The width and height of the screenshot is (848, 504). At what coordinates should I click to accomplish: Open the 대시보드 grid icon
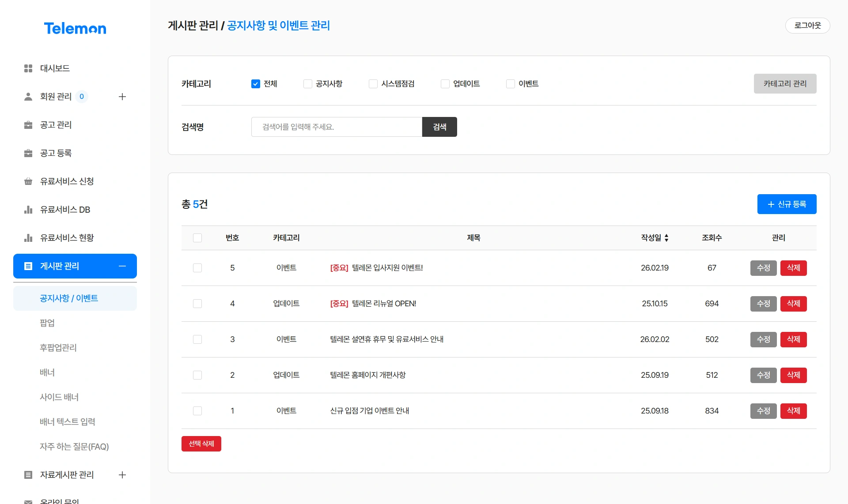coord(28,68)
